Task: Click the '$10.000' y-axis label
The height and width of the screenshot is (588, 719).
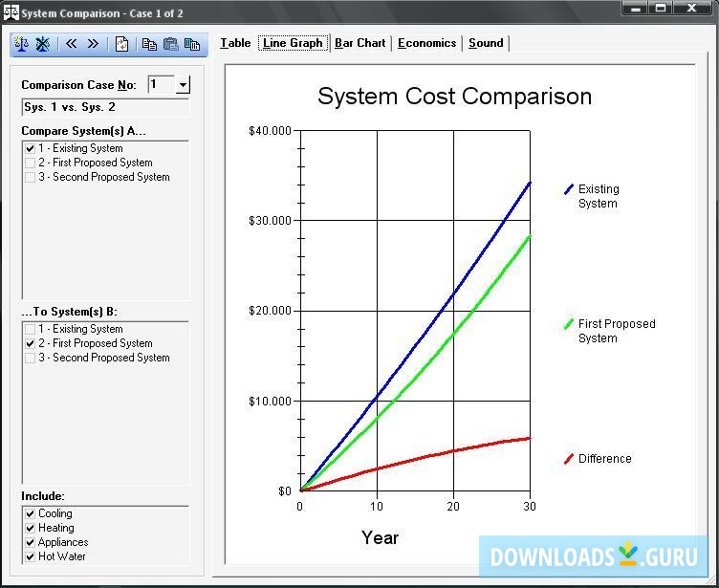Action: click(x=270, y=402)
